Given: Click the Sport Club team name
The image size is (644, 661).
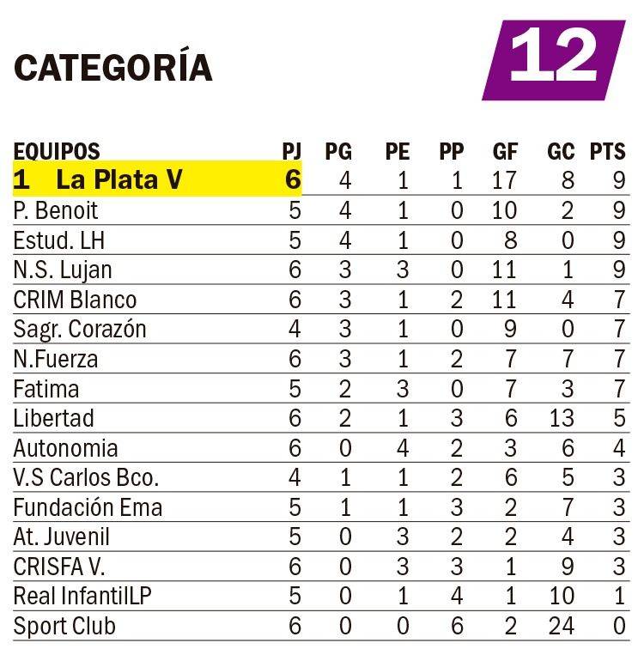Looking at the screenshot, I should click(64, 627).
